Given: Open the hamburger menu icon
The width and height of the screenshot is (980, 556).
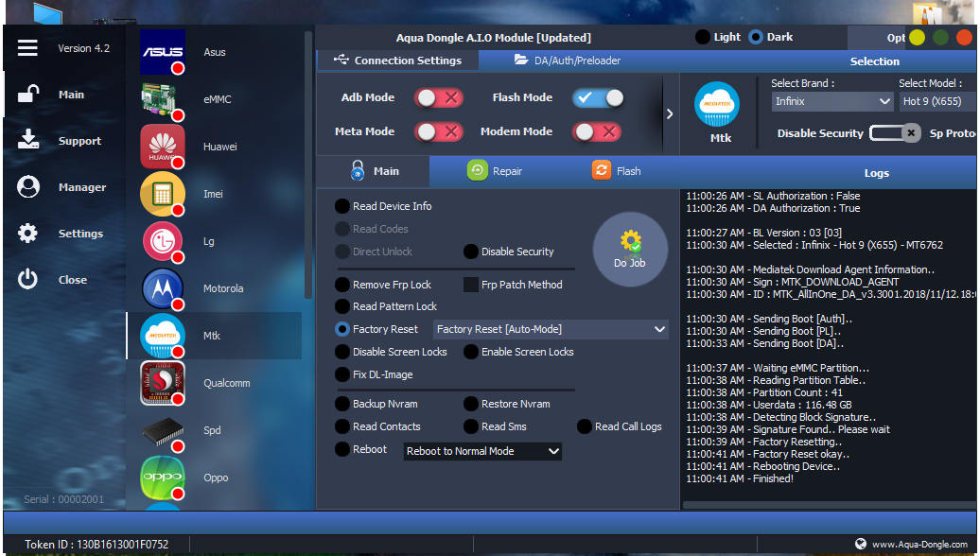Looking at the screenshot, I should coord(27,47).
